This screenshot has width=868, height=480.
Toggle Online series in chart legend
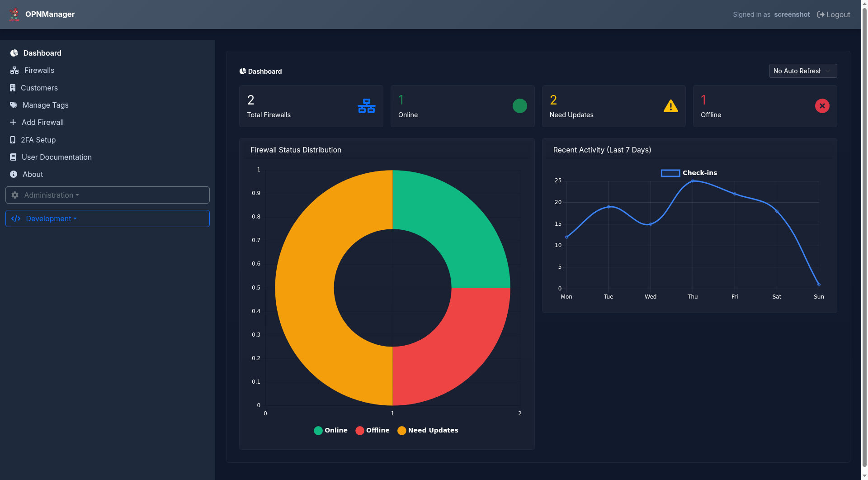pyautogui.click(x=330, y=430)
